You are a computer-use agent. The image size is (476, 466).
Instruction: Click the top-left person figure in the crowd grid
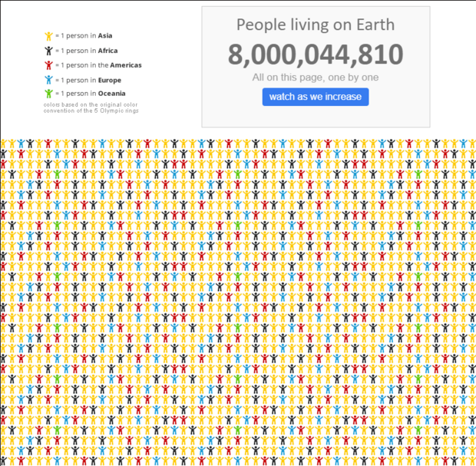pos(4,144)
